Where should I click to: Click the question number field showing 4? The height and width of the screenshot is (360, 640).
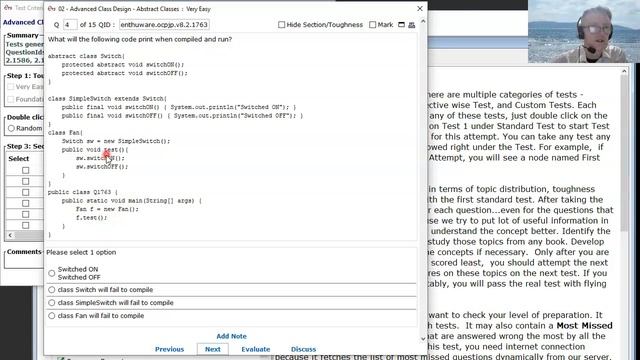point(70,24)
